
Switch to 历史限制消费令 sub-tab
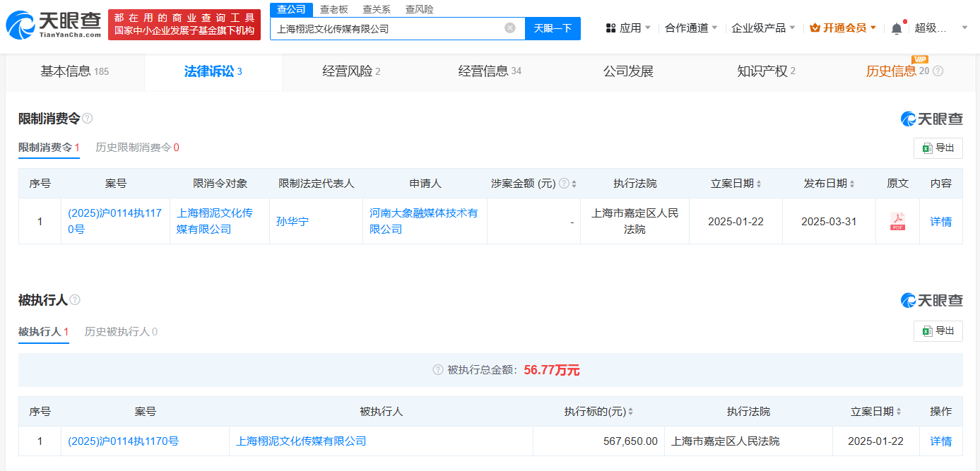(137, 148)
